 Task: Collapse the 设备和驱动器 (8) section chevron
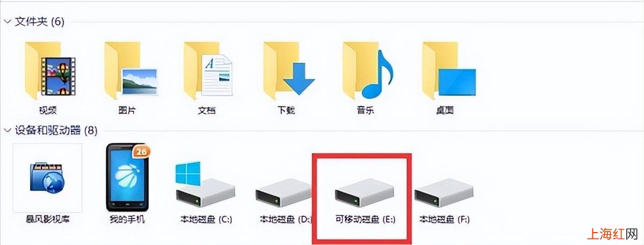pyautogui.click(x=7, y=131)
